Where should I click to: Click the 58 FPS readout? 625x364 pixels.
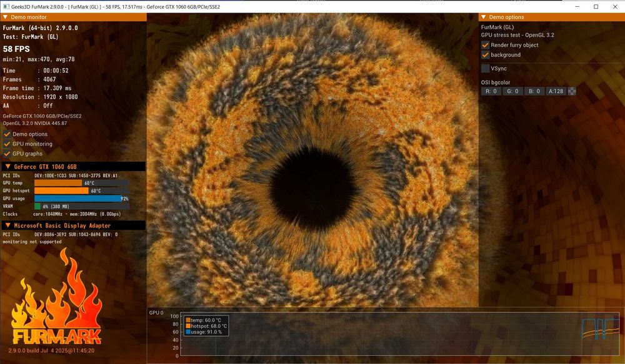16,49
